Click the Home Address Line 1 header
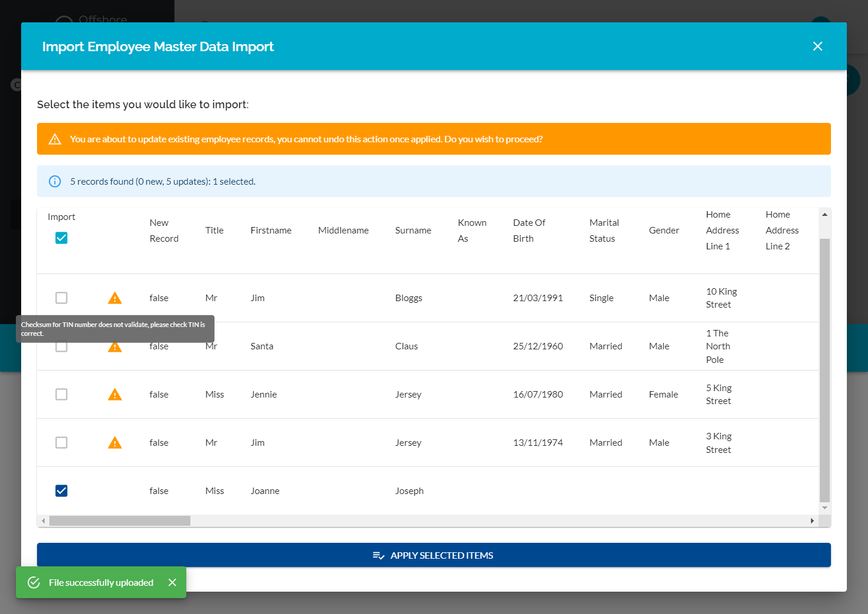 pyautogui.click(x=722, y=231)
